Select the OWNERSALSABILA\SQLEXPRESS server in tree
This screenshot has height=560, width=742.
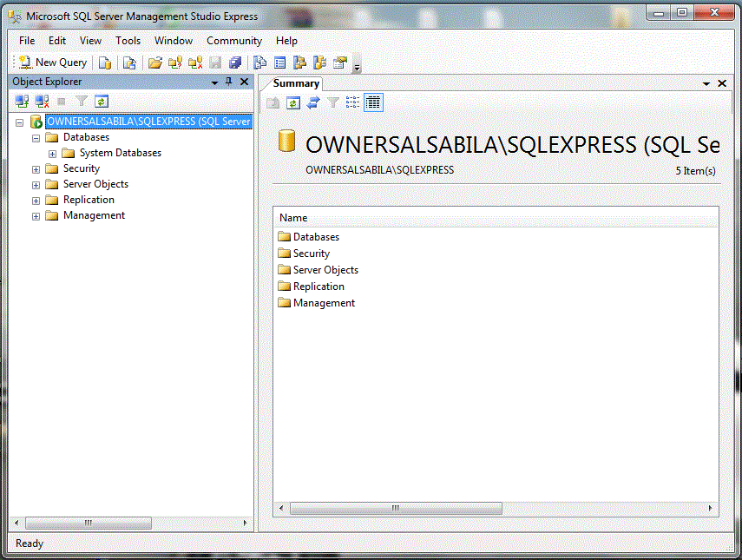point(148,122)
